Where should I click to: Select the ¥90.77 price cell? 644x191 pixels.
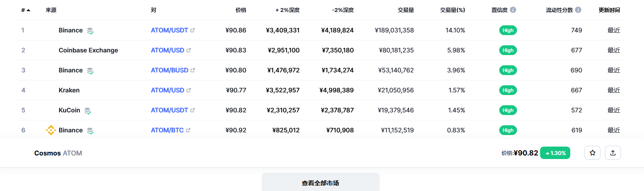click(236, 90)
